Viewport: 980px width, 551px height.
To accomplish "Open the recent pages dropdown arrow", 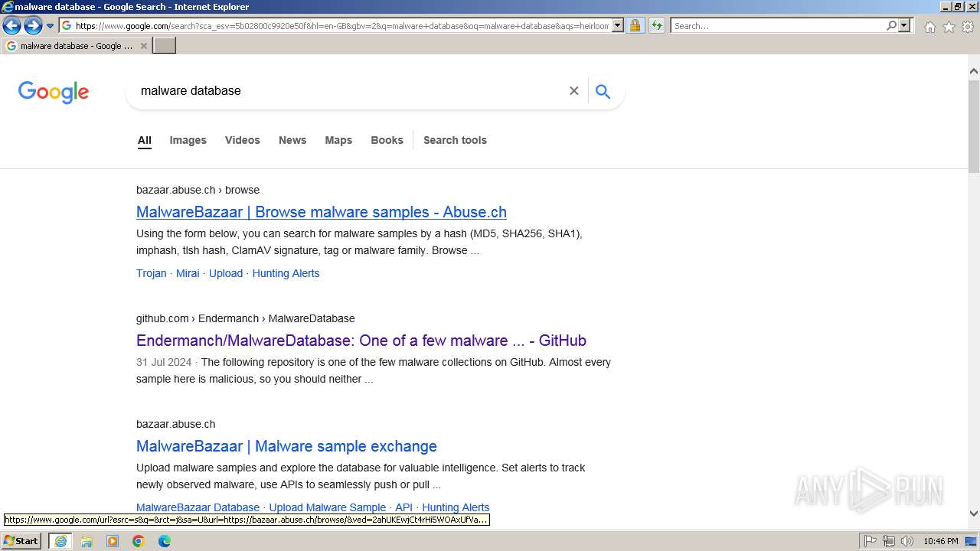I will click(x=51, y=26).
